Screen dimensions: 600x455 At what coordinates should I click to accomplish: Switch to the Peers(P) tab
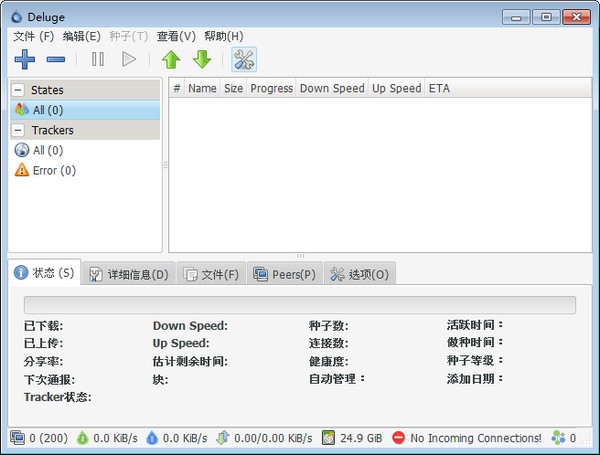(285, 274)
